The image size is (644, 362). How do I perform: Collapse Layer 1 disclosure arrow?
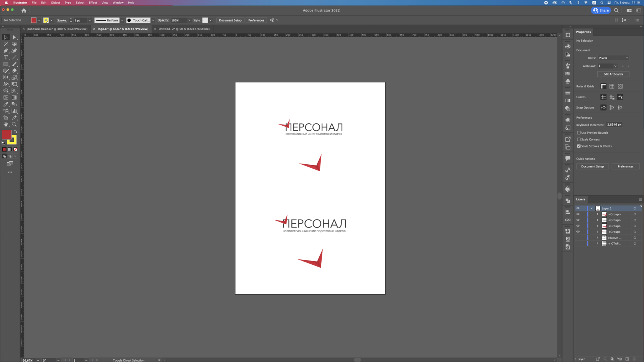point(591,208)
